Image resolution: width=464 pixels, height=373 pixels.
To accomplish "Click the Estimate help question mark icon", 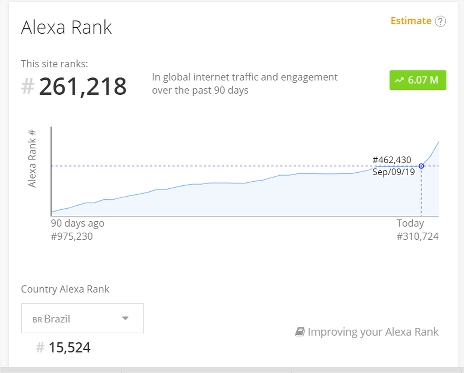I will tap(440, 21).
